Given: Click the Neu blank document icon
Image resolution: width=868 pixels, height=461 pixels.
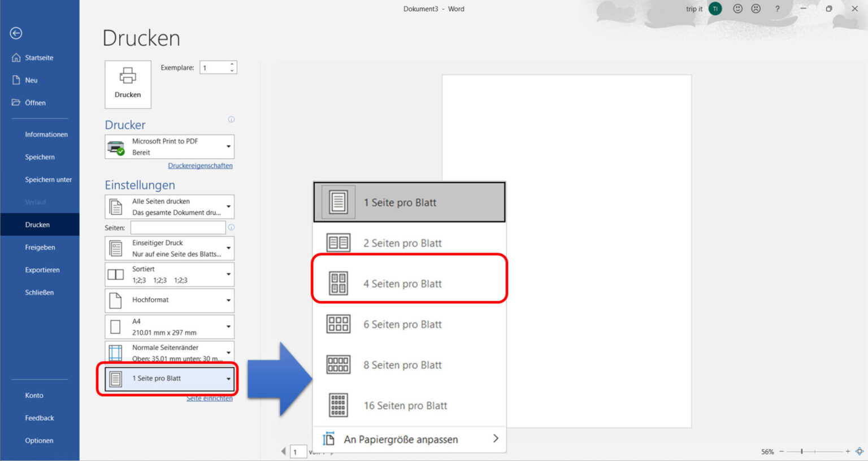Looking at the screenshot, I should [16, 80].
